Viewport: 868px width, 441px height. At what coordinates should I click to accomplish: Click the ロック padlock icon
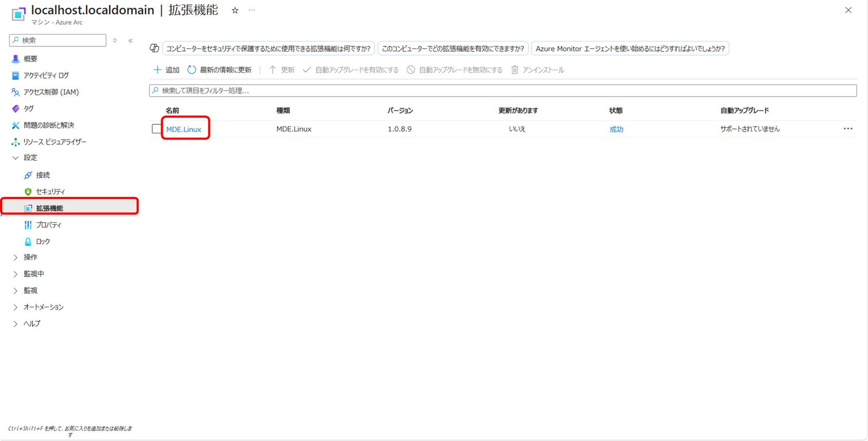(x=28, y=242)
